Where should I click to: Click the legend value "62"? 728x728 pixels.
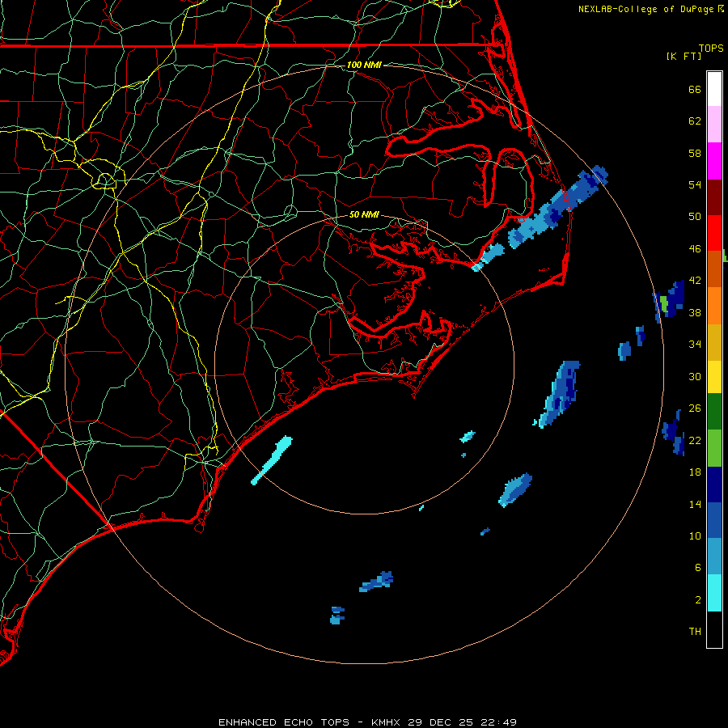pyautogui.click(x=695, y=121)
